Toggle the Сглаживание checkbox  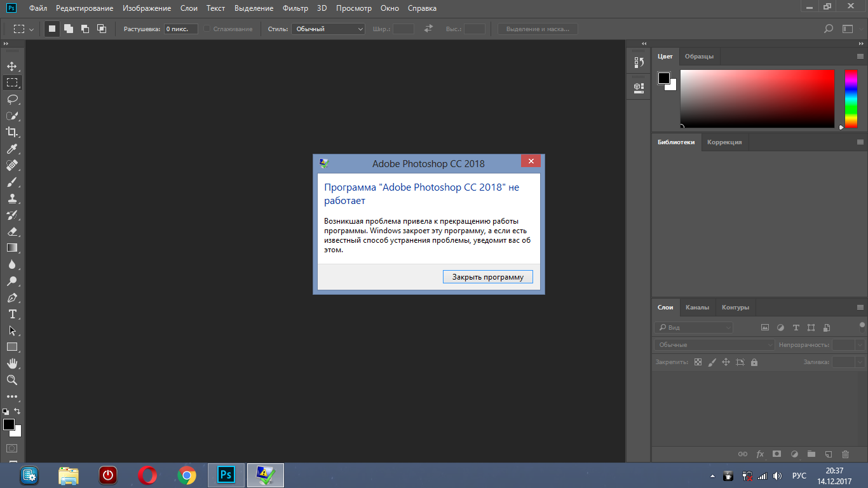click(207, 29)
